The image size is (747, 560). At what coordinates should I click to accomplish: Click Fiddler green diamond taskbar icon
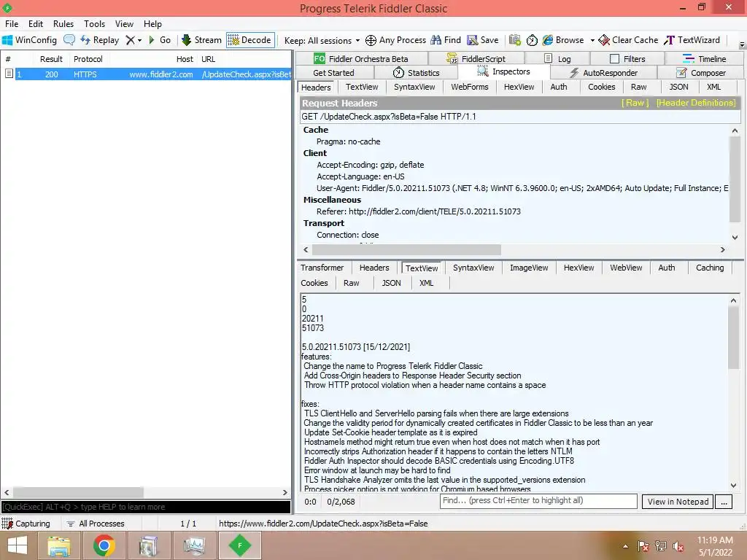[x=239, y=545]
